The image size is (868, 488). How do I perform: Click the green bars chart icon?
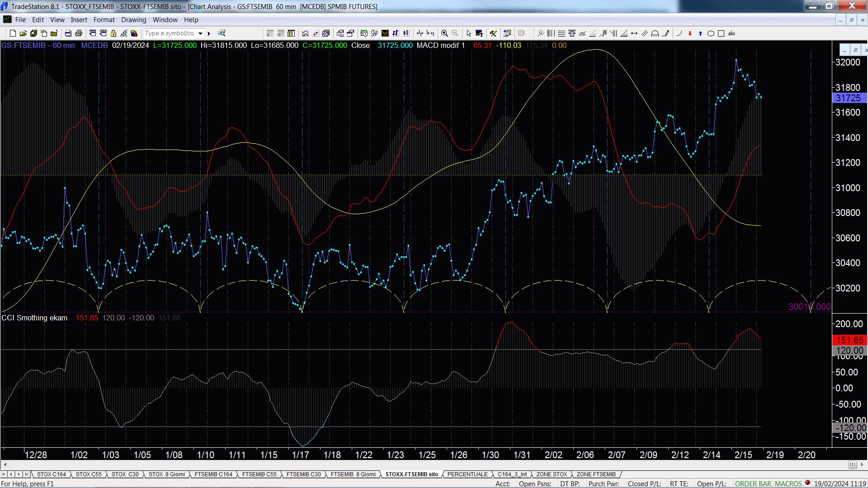point(385,33)
